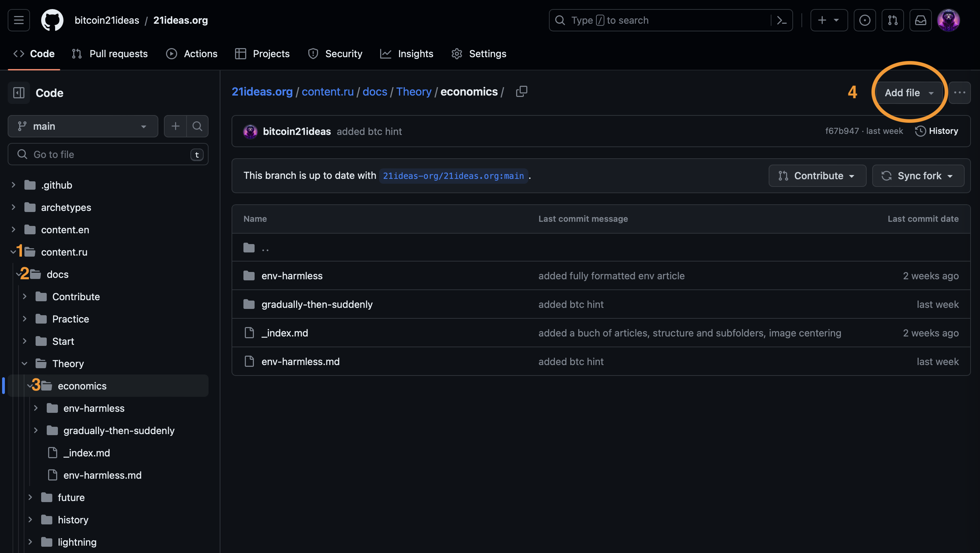Click the search files magnifier icon
The width and height of the screenshot is (980, 553).
pyautogui.click(x=197, y=126)
